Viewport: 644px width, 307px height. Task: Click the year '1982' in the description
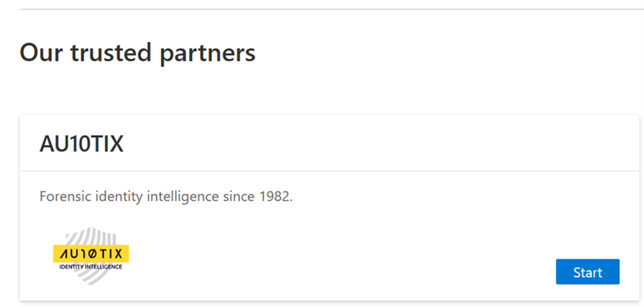276,197
